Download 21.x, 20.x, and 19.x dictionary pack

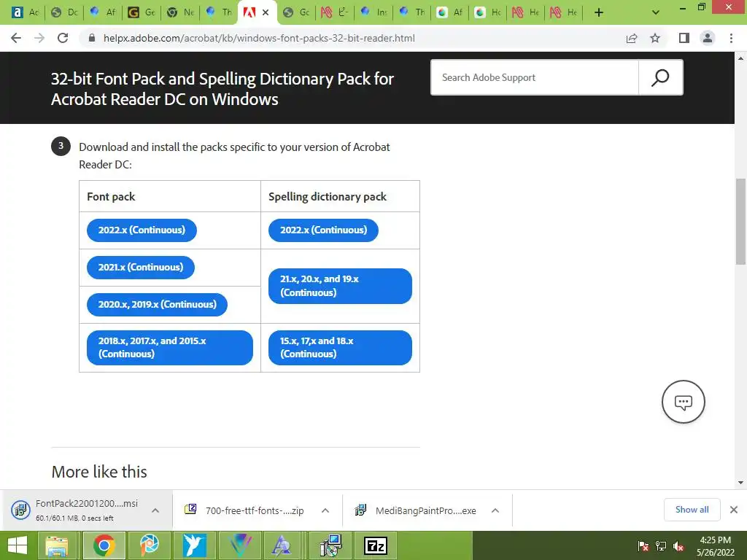[340, 286]
